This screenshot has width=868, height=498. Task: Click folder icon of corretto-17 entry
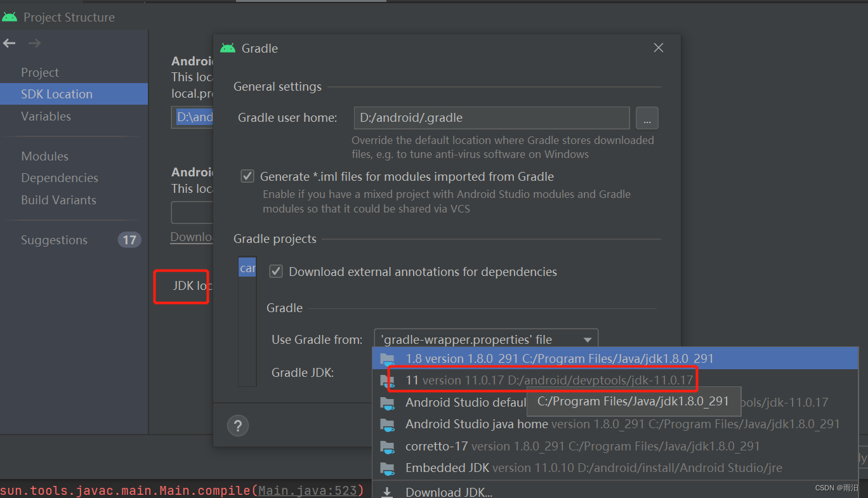point(386,447)
